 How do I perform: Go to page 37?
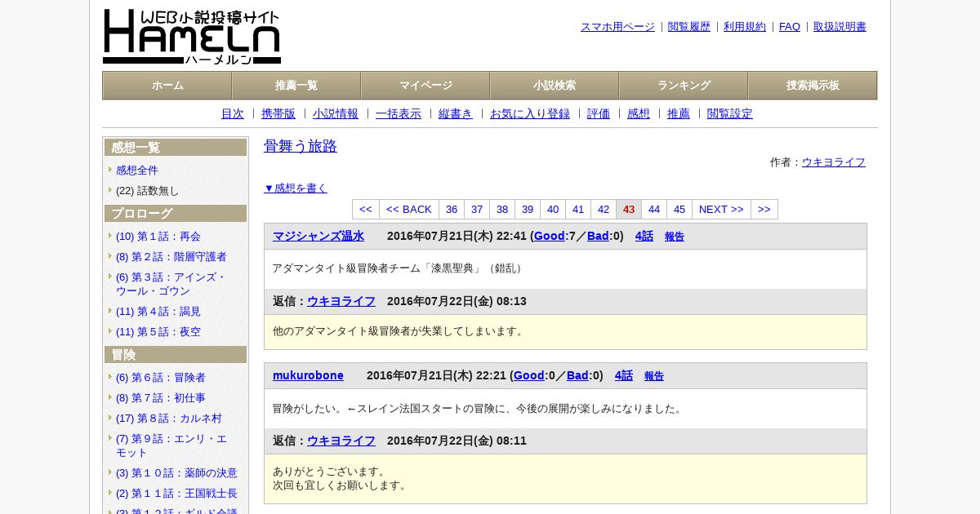[477, 209]
